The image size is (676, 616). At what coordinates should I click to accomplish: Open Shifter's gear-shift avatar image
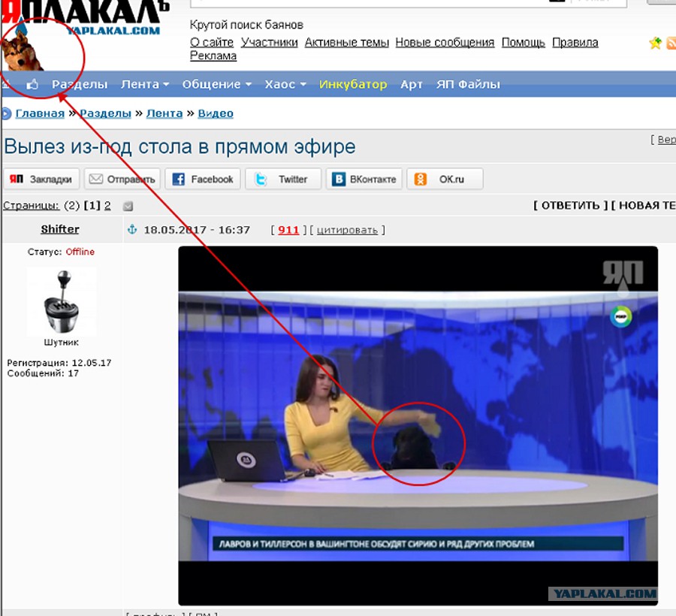tap(62, 301)
